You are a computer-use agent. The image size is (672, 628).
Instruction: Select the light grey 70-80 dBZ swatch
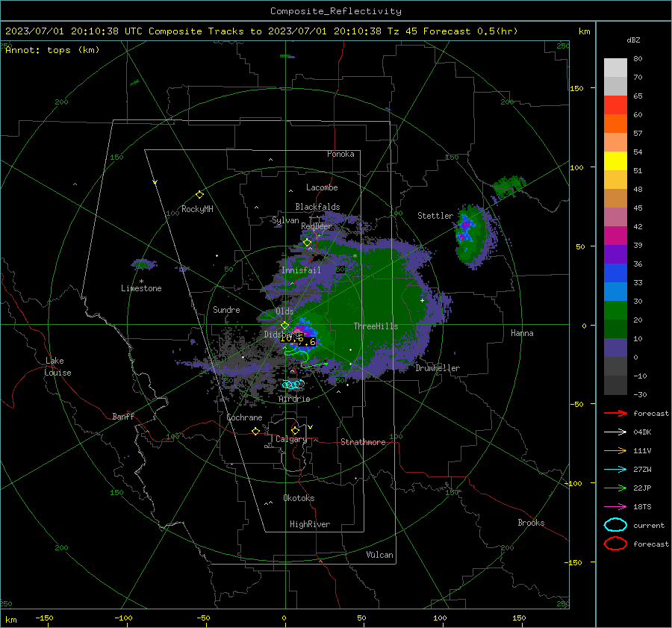click(615, 68)
